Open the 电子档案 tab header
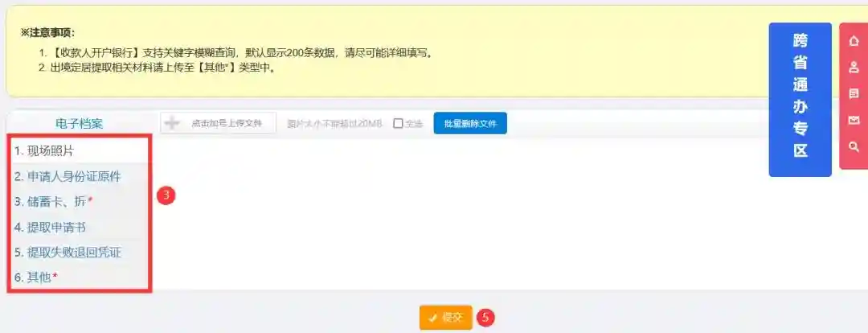 pos(79,124)
